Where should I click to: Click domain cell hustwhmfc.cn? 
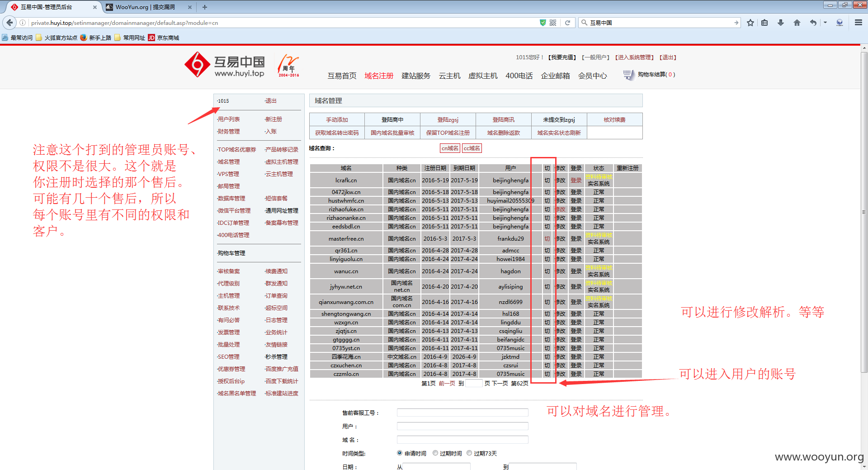(x=346, y=200)
